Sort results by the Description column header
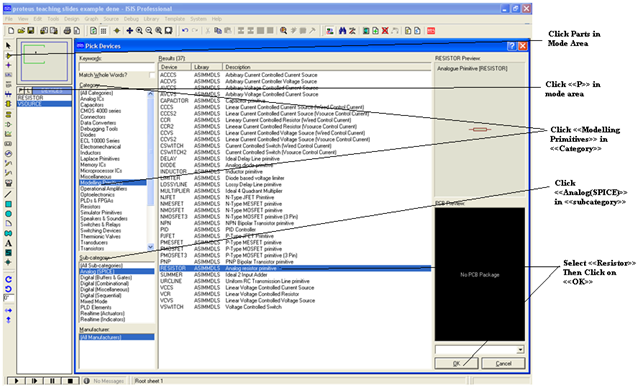Viewport: 640px width, 388px height. [x=327, y=67]
